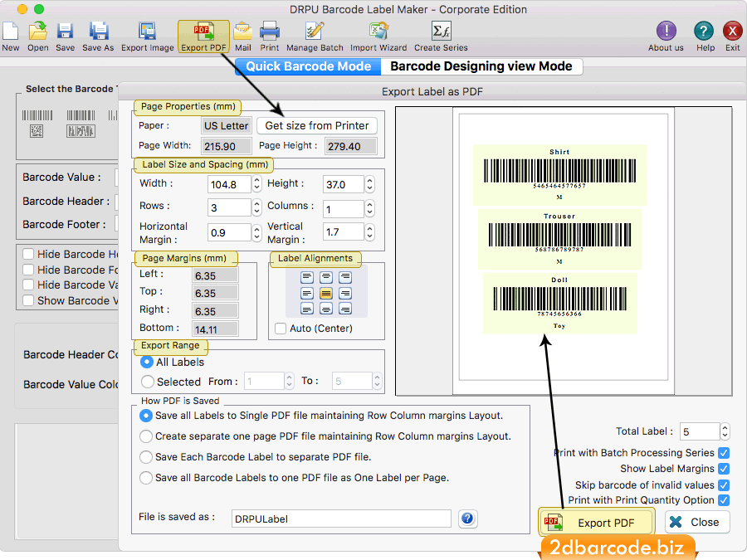Image resolution: width=747 pixels, height=560 pixels.
Task: Click the File is saved as field
Action: coord(341,519)
